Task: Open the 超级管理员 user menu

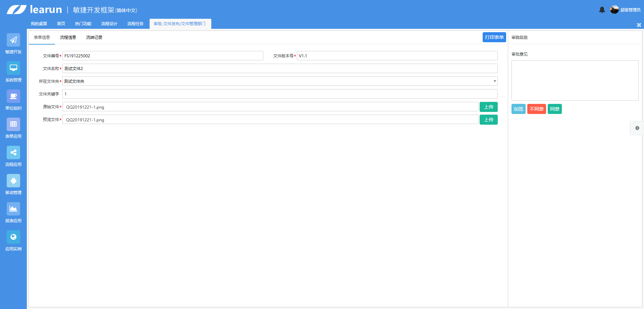Action: 626,10
